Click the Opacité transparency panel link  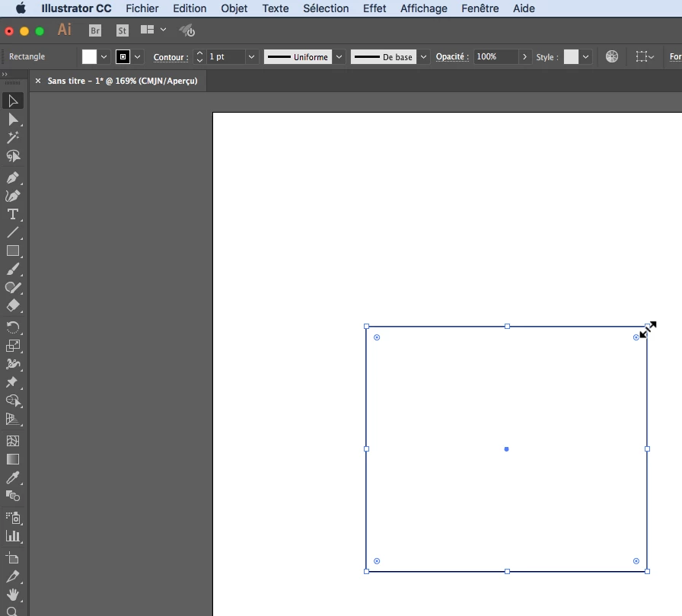[452, 56]
